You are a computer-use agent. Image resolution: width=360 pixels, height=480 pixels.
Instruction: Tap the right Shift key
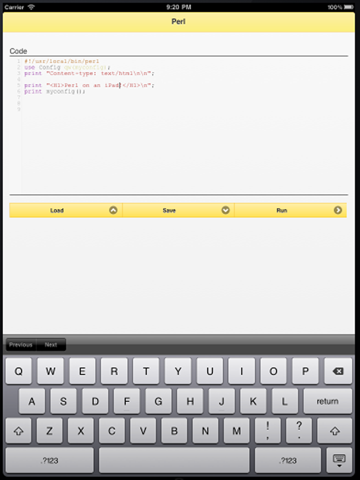[x=335, y=431]
